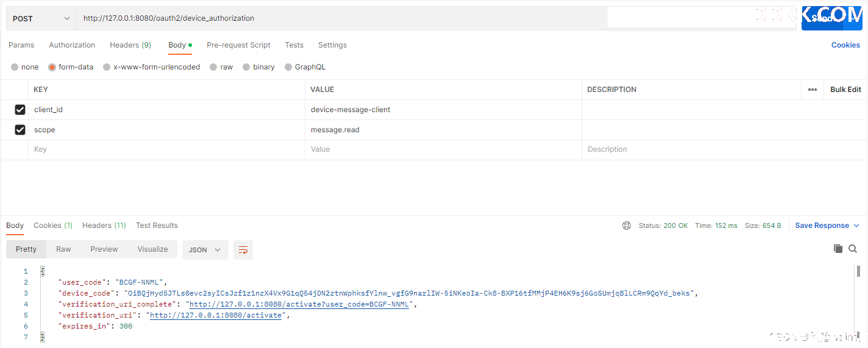
Task: Select the binary body type
Action: (x=258, y=67)
